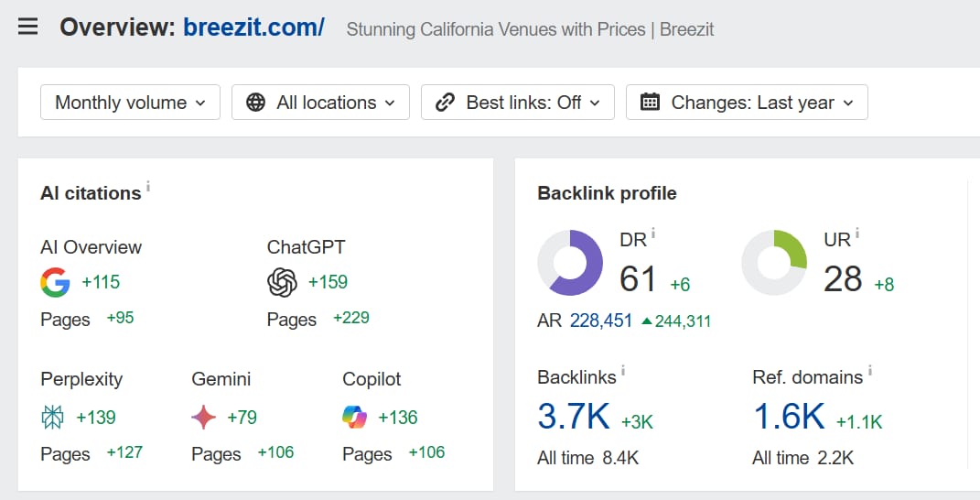This screenshot has width=980, height=500.
Task: Click info icon beside Ref. domains
Action: click(x=870, y=371)
